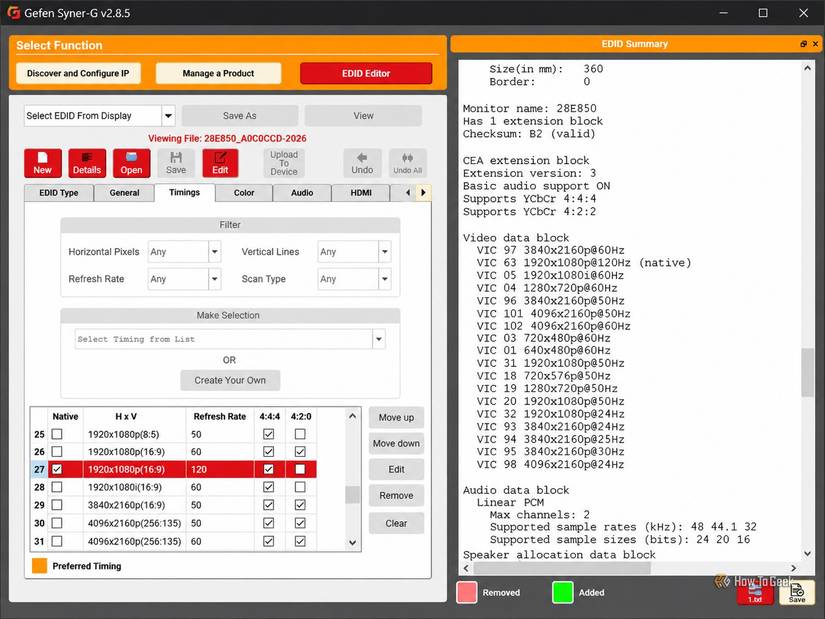Click the orange Preferred Timing swatch
This screenshot has height=619, width=825.
coord(39,566)
